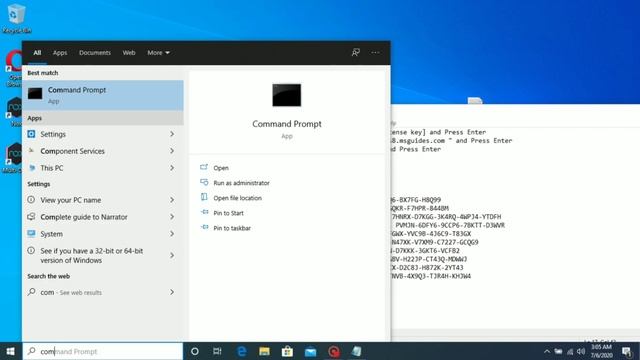Choose Open file location
This screenshot has height=360, width=640.
click(238, 198)
